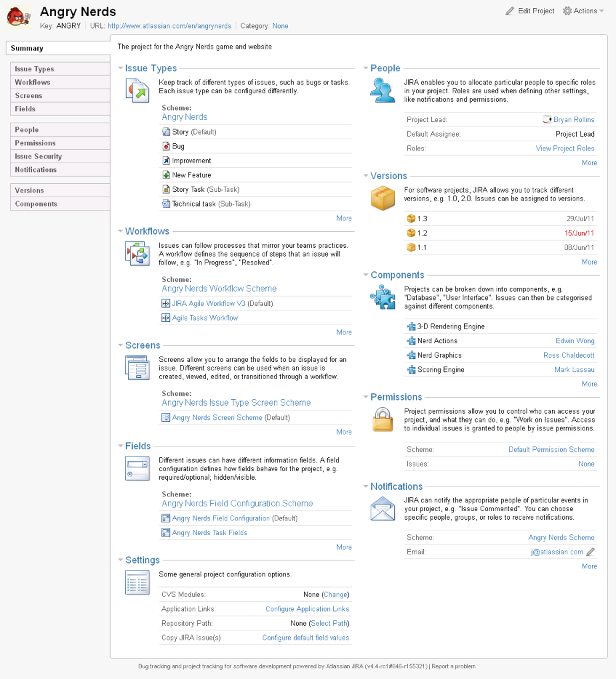Image resolution: width=616 pixels, height=679 pixels.
Task: Open the Issue Security sidebar tab
Action: coord(60,157)
